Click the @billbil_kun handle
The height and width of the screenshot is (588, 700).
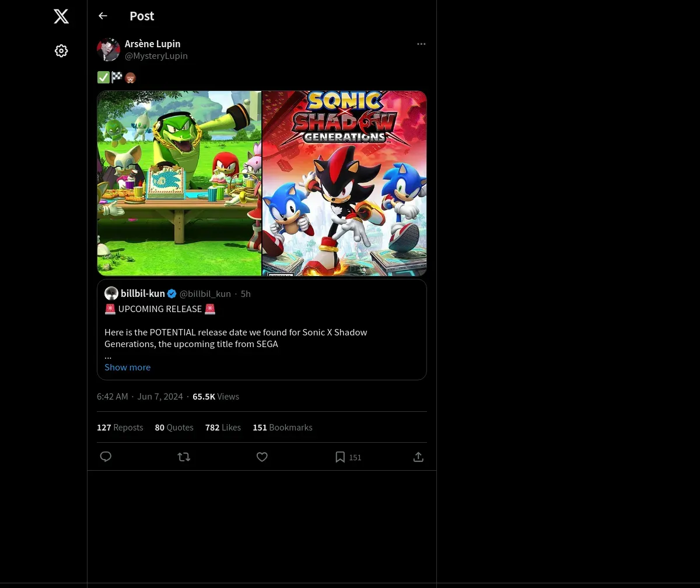[205, 293]
